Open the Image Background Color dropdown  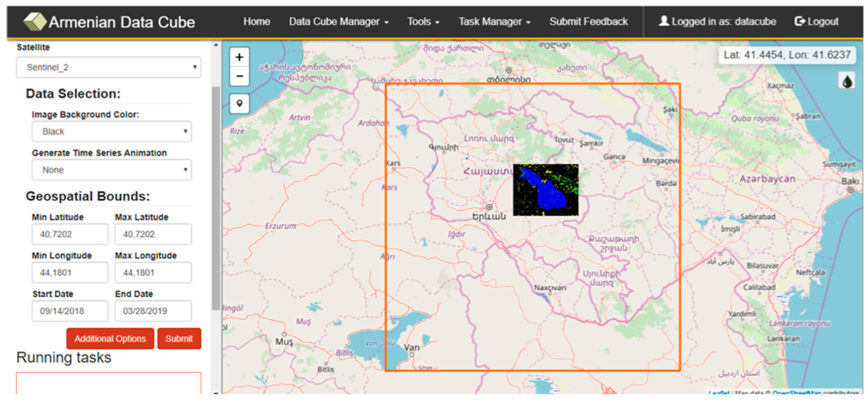pyautogui.click(x=112, y=131)
